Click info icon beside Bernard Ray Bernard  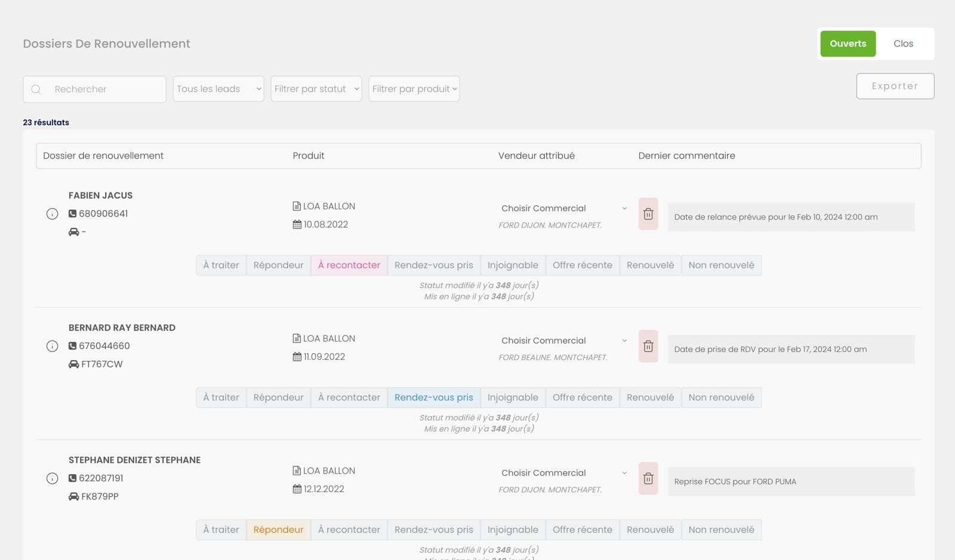click(x=52, y=346)
